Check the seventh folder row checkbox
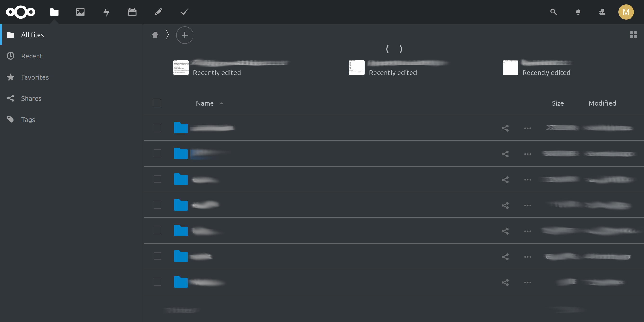Screen dimensions: 644x322 157,282
